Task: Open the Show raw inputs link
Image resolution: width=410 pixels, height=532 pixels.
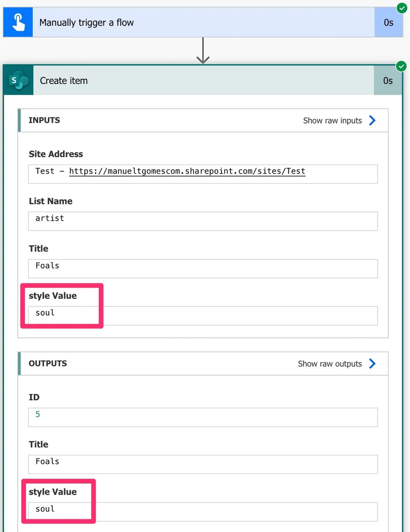Action: click(332, 121)
